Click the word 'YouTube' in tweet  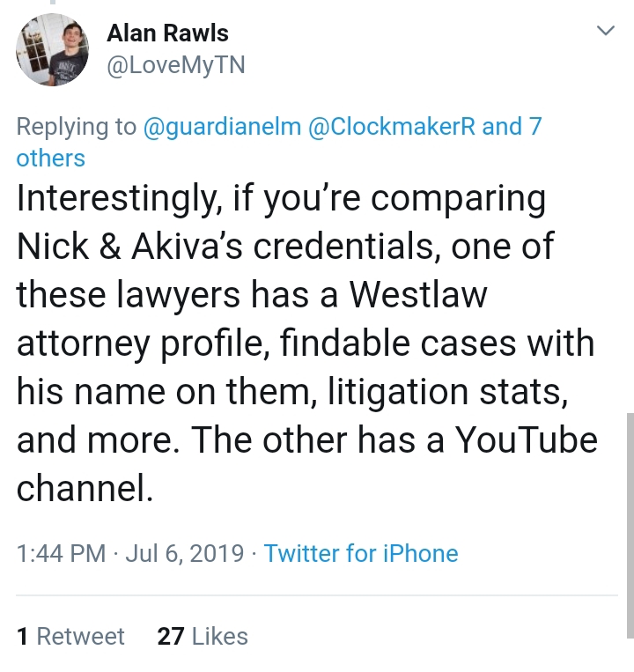click(x=526, y=440)
